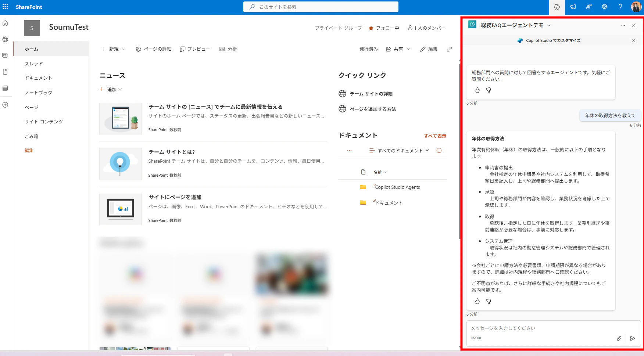
Task: Give thumbs down to the 年休 answer
Action: [x=489, y=301]
